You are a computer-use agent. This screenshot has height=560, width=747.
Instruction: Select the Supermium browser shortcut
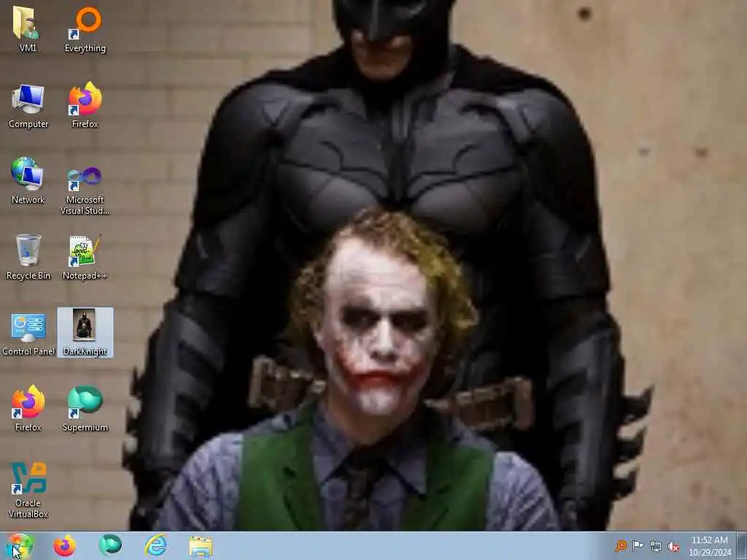pyautogui.click(x=85, y=408)
